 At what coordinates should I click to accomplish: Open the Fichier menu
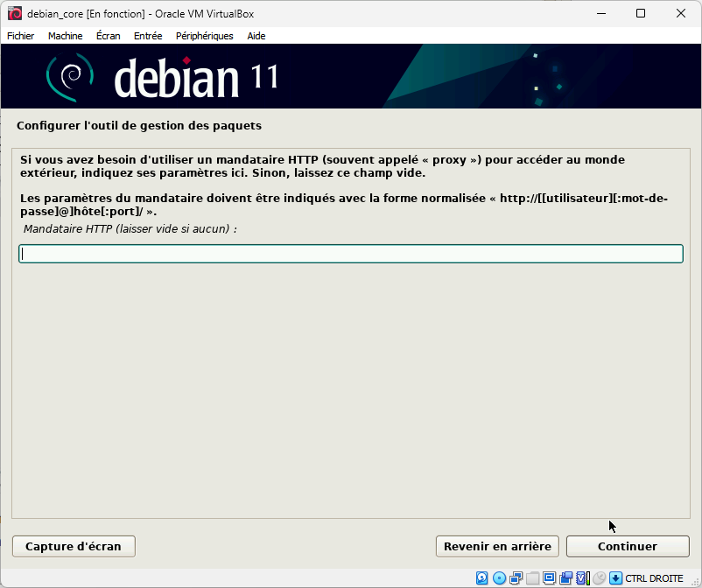coord(21,36)
